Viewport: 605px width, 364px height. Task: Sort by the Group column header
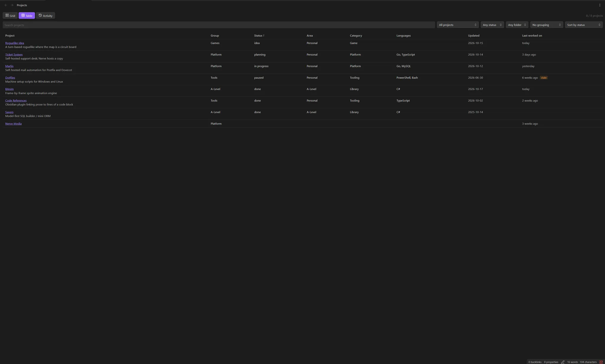point(215,36)
